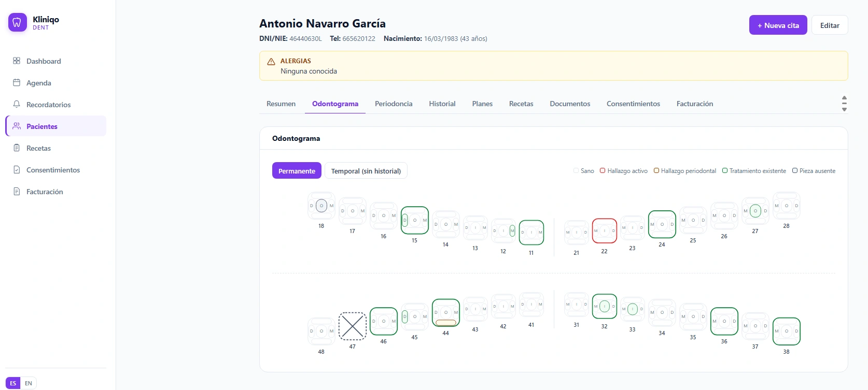Open the Periodoncia tab
The height and width of the screenshot is (390, 868).
[394, 104]
